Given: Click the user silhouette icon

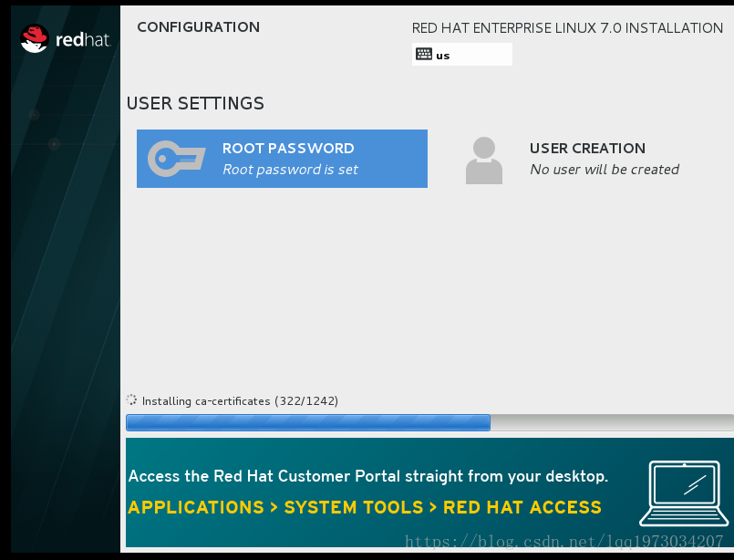Looking at the screenshot, I should coord(484,161).
